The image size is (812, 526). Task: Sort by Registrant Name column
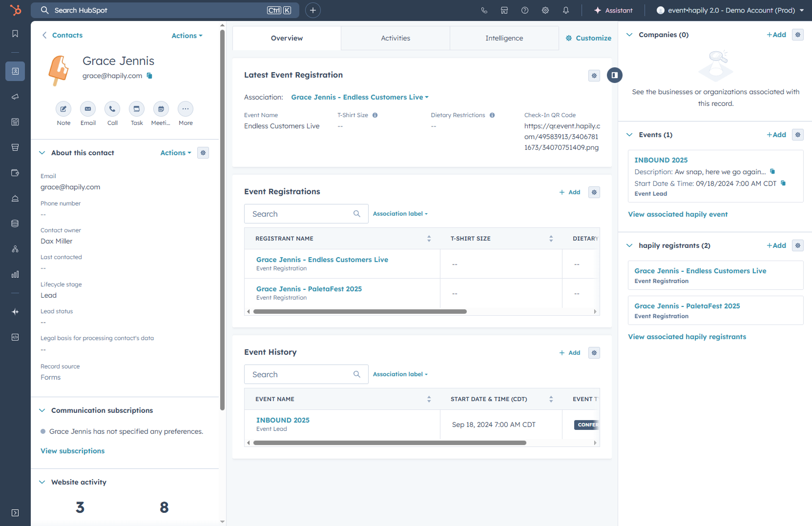pyautogui.click(x=429, y=239)
